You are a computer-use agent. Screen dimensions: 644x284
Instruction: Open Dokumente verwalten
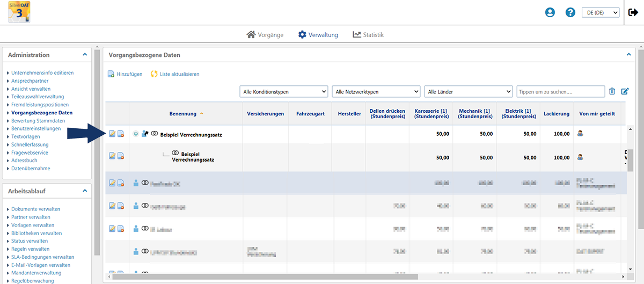(x=35, y=209)
